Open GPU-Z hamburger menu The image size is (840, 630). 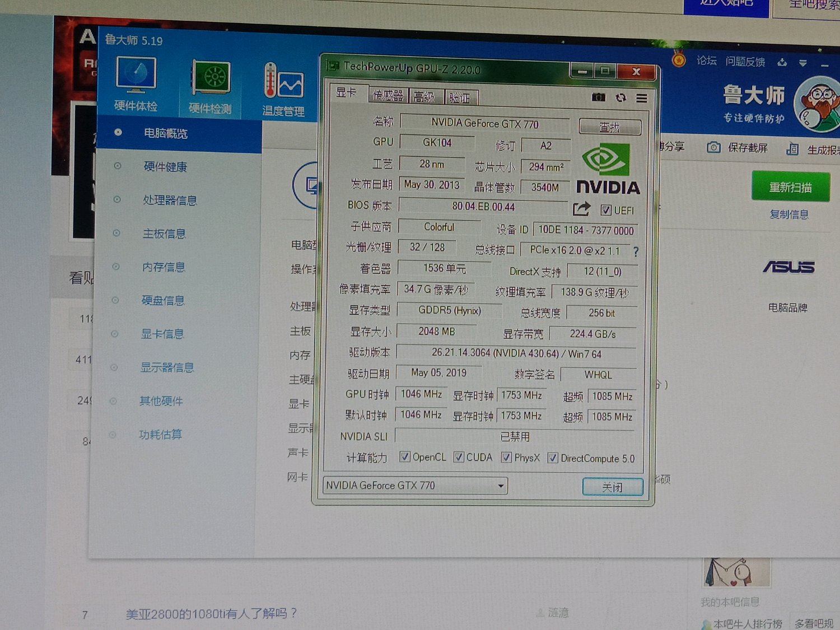[642, 99]
